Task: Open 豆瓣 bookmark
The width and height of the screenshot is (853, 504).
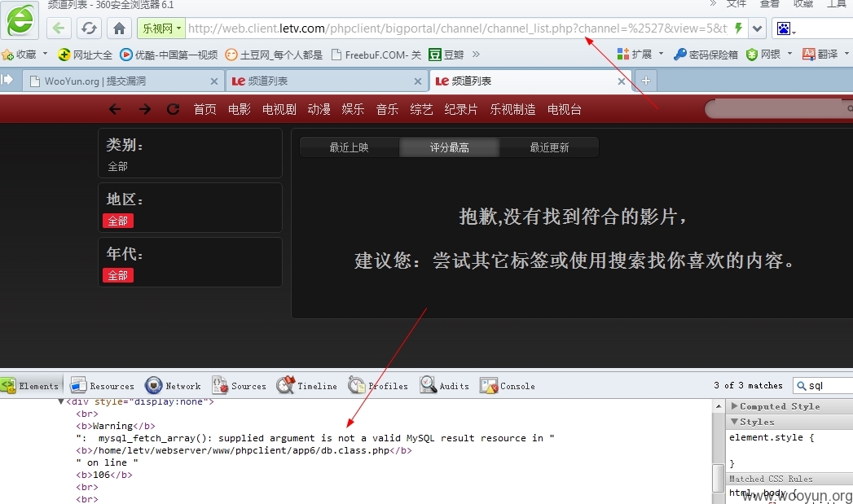Action: [x=446, y=55]
